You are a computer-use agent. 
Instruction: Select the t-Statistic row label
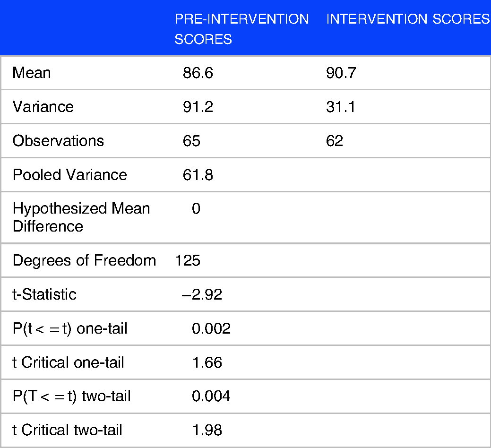pyautogui.click(x=44, y=294)
